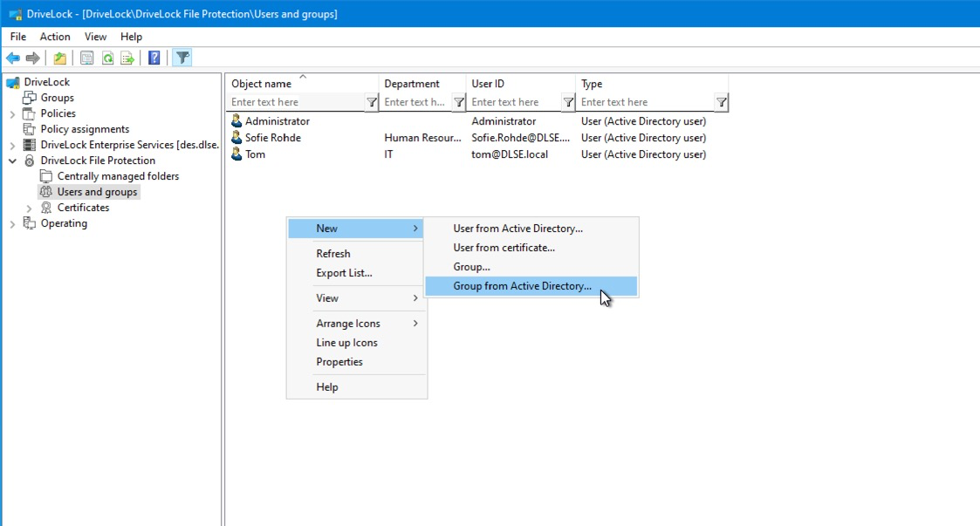This screenshot has height=526, width=980.
Task: Open the Type column filter dropdown
Action: click(x=721, y=103)
